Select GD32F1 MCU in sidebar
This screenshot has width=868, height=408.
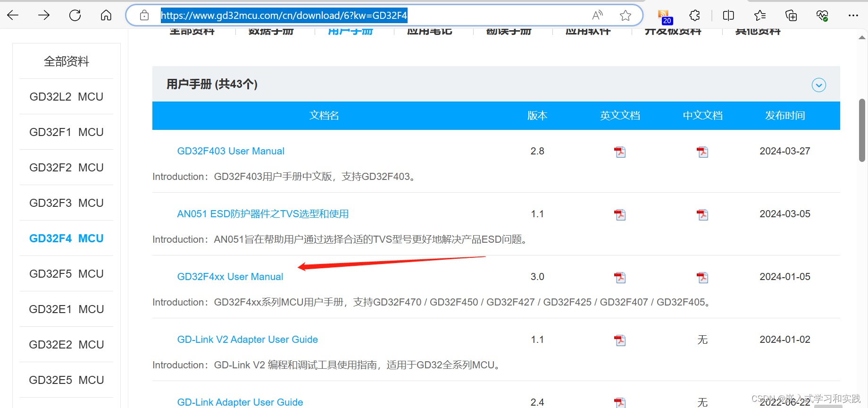click(67, 132)
